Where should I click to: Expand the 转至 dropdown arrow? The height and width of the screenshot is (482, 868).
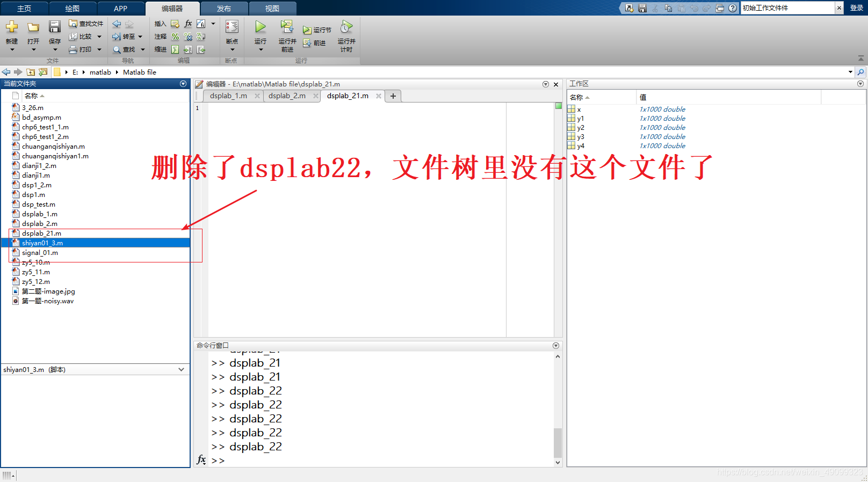coord(140,36)
